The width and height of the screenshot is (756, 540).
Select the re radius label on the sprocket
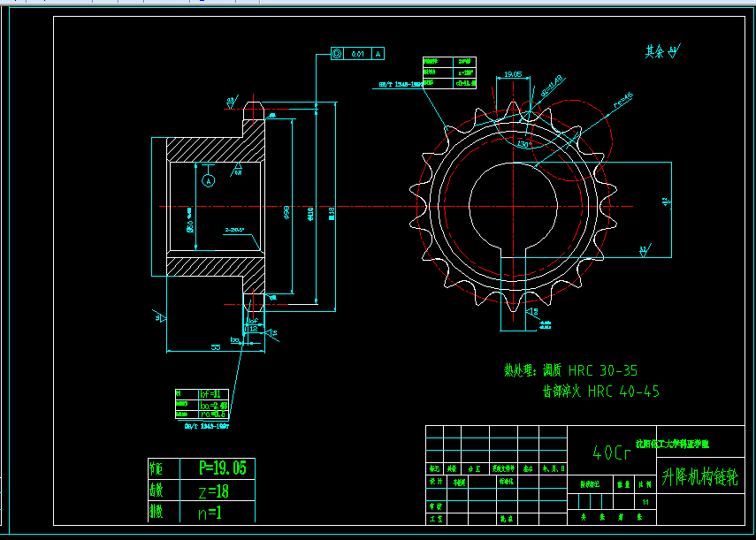pos(623,100)
